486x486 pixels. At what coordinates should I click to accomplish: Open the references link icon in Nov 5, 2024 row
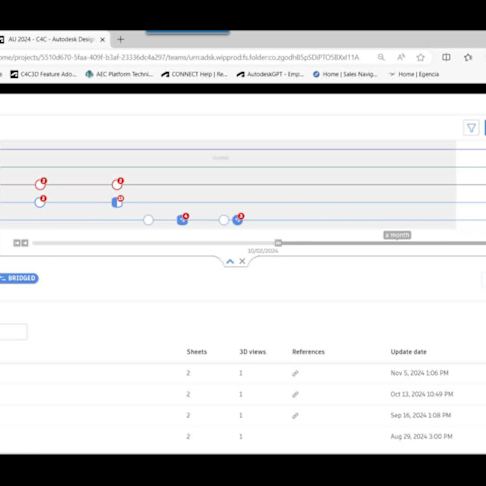click(295, 373)
